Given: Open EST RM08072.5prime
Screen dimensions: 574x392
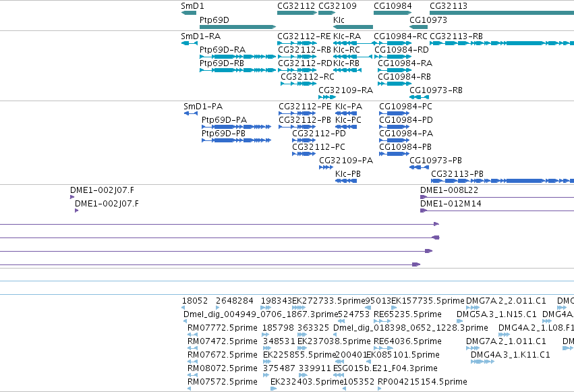Looking at the screenshot, I should (192, 375).
